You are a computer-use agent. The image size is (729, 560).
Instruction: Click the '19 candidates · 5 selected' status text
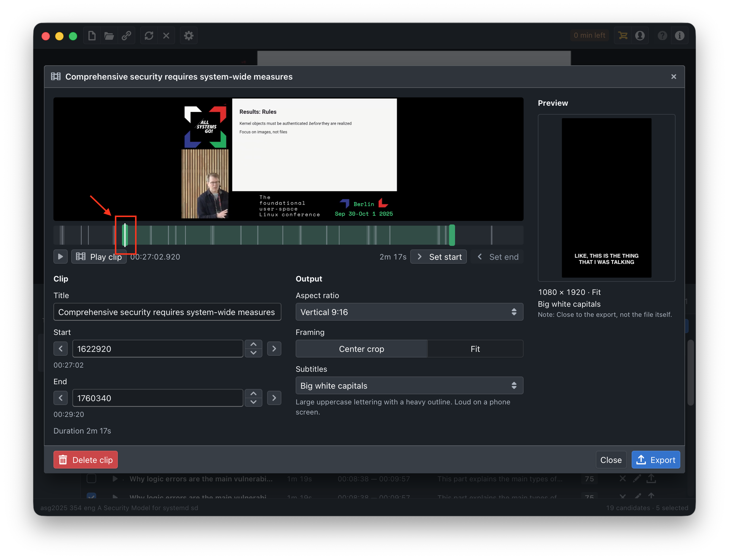coord(647,507)
